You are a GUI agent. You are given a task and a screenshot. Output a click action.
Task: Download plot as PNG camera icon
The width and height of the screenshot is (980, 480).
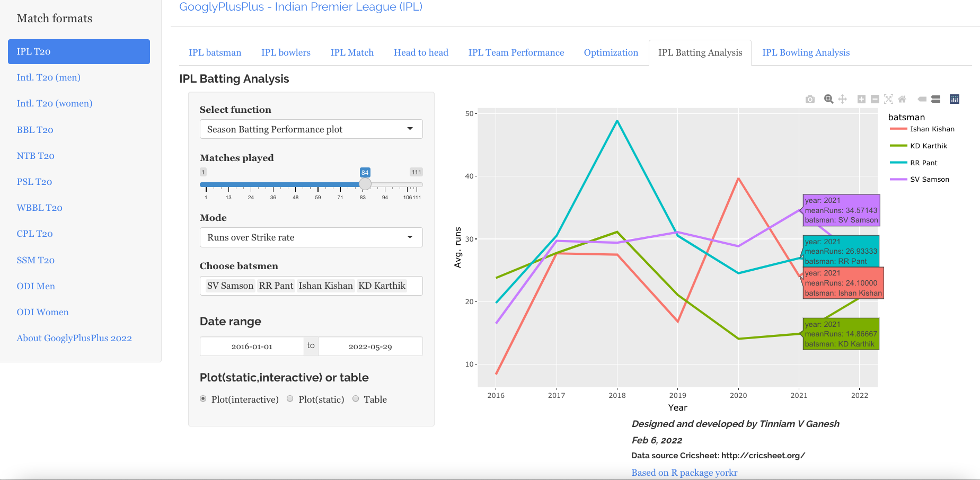coord(810,99)
